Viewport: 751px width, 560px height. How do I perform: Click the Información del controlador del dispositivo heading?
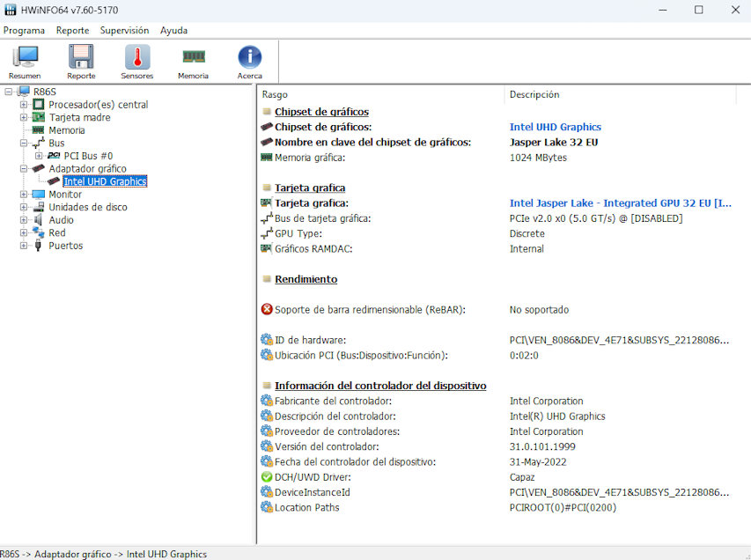click(380, 386)
